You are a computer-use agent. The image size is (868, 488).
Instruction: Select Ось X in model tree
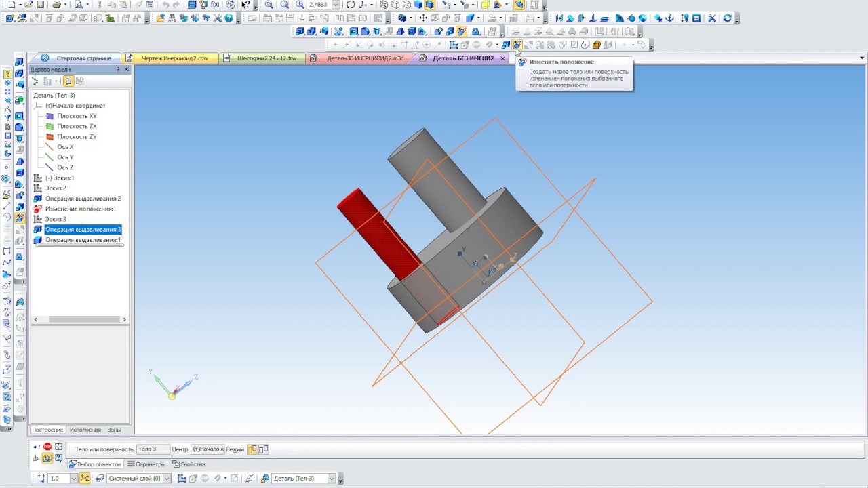point(65,146)
